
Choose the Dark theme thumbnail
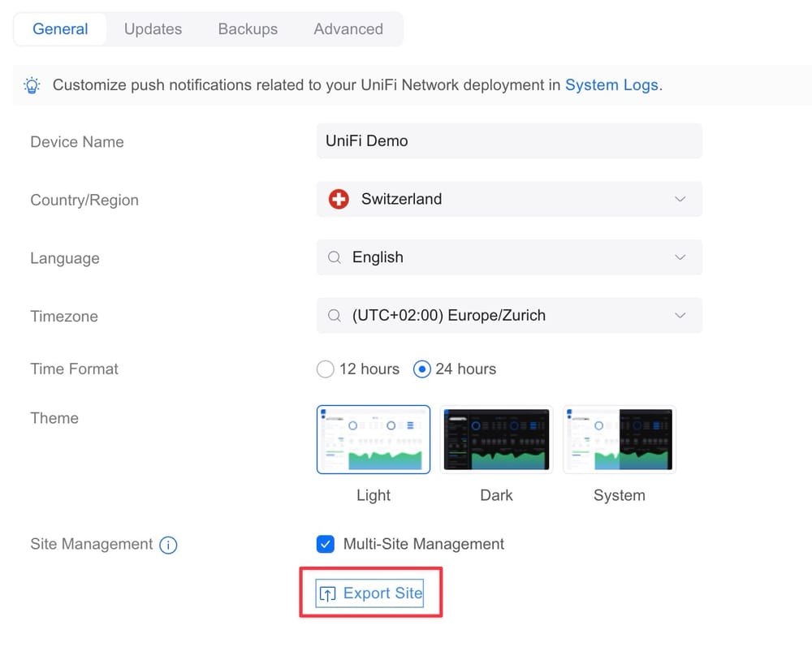click(496, 439)
